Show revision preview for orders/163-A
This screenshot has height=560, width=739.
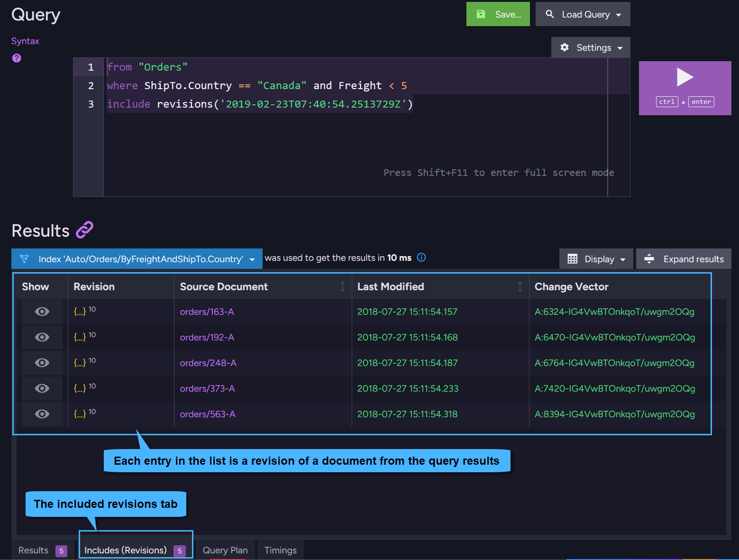(42, 312)
